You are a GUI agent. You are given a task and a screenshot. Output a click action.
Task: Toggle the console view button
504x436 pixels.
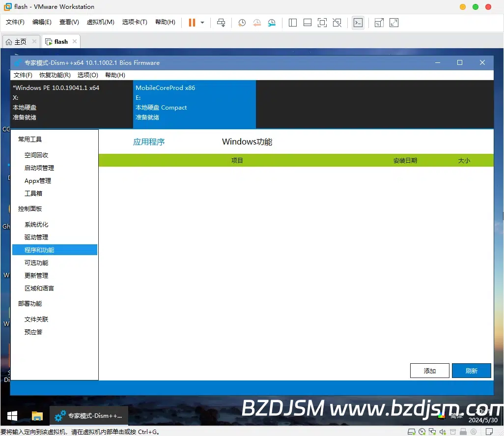pos(358,23)
